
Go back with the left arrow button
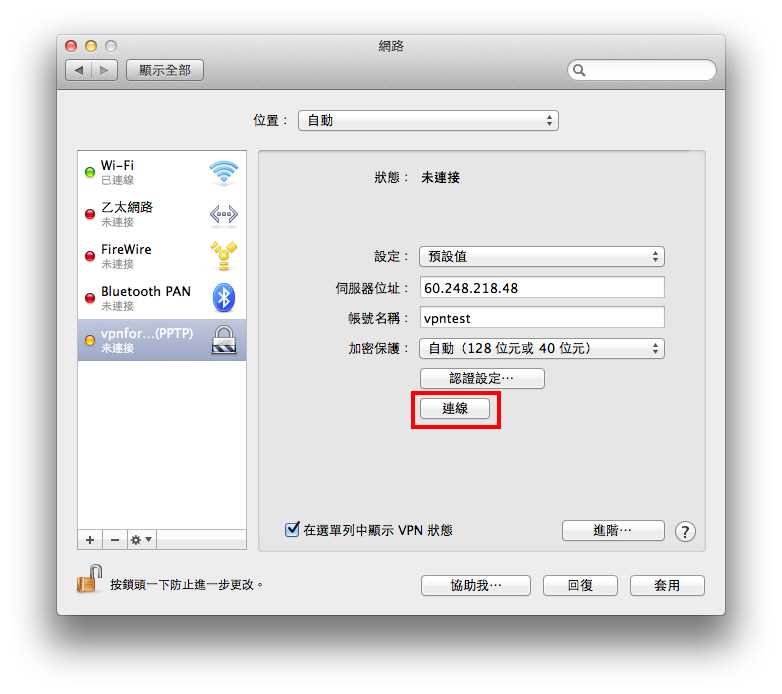[78, 70]
